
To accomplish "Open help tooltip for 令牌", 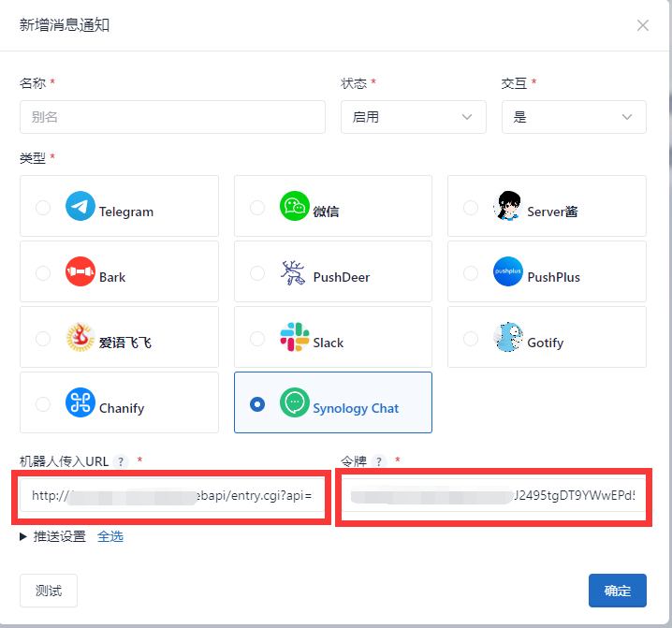I will [x=379, y=461].
